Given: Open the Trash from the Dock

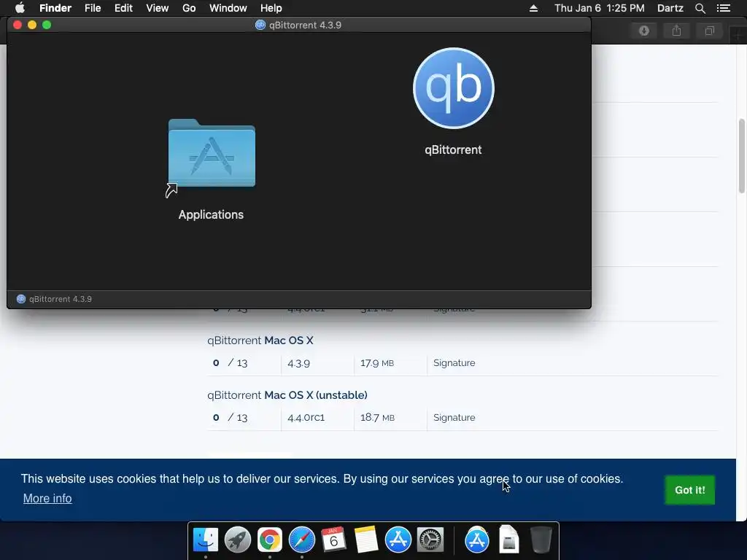Looking at the screenshot, I should 541,540.
